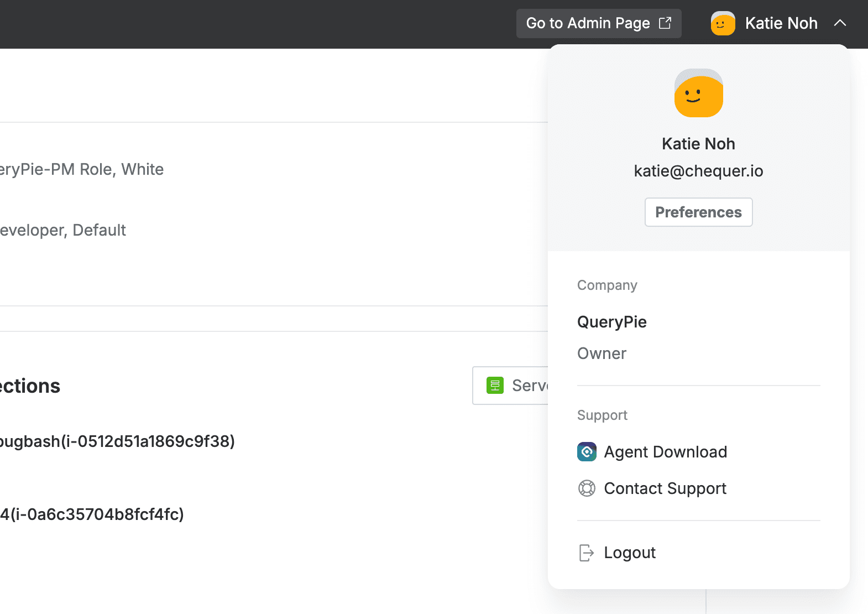Click the external link icon on Go to Admin Page
Viewport: 868px width, 614px height.
coord(665,23)
